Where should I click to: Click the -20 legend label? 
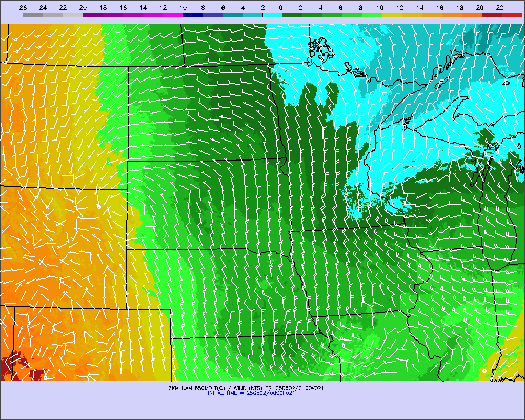81,8
